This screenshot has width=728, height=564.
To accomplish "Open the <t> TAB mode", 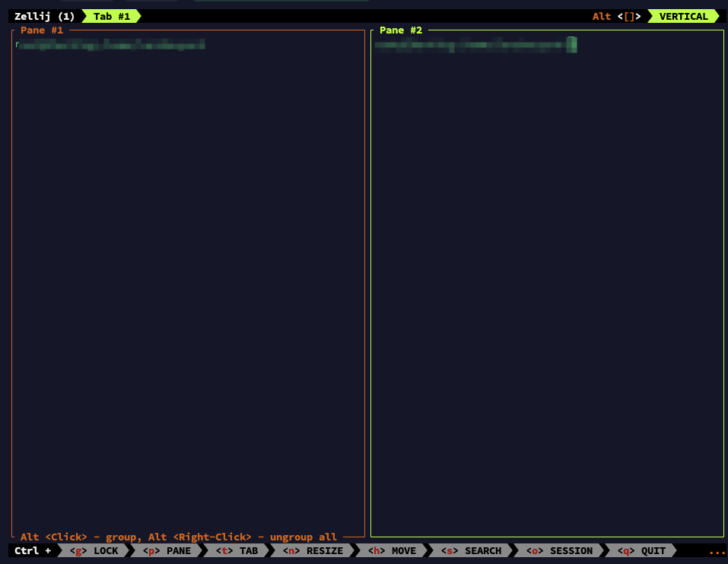I will click(237, 550).
